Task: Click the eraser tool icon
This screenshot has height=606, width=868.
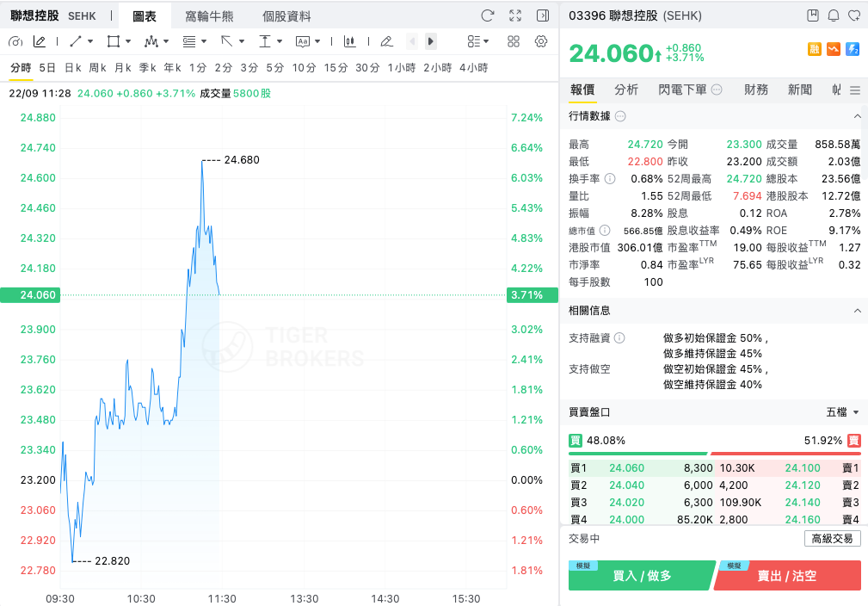Action: (x=386, y=41)
